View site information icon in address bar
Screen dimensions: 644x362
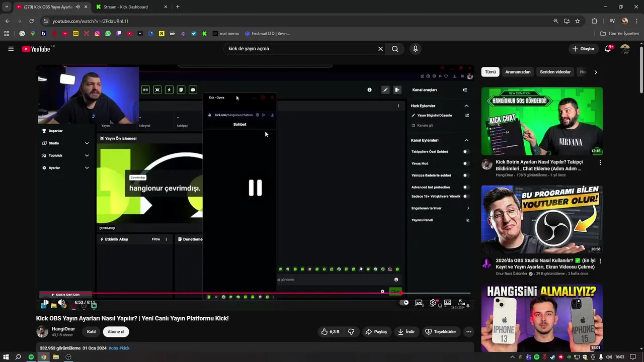(x=46, y=21)
